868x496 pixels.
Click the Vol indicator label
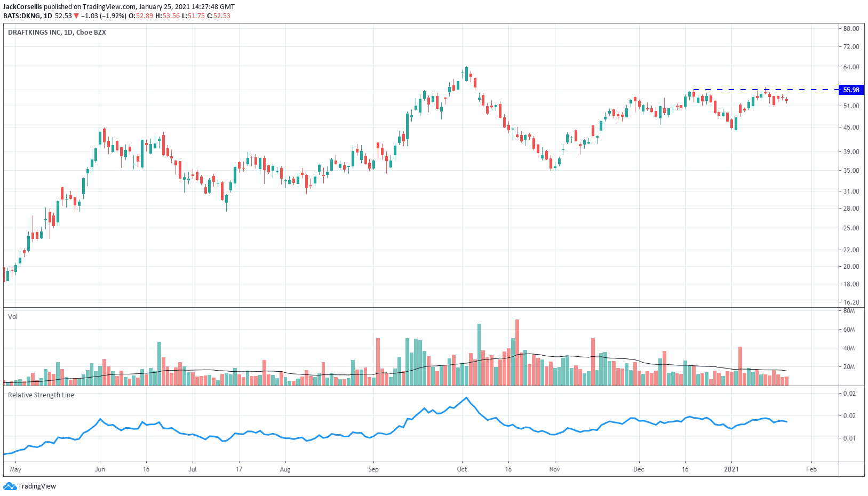click(x=13, y=317)
